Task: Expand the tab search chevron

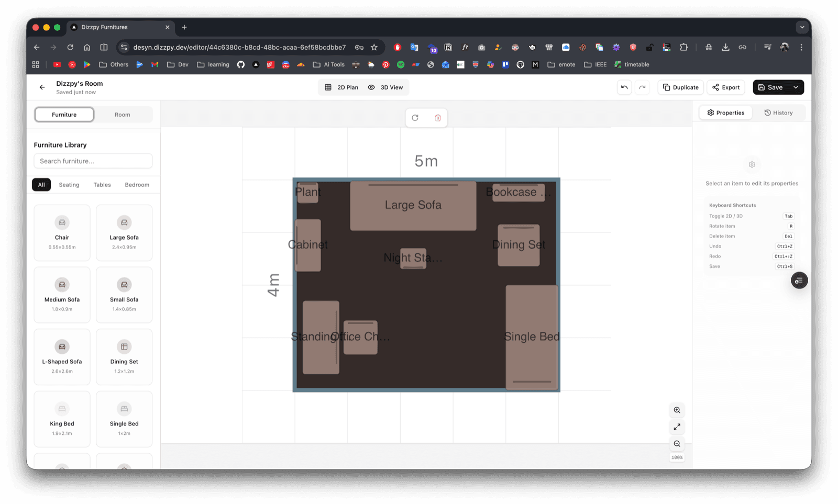Action: click(x=802, y=27)
